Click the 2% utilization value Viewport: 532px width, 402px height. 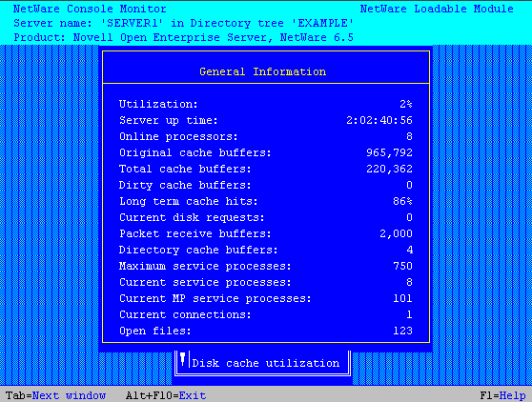[406, 104]
